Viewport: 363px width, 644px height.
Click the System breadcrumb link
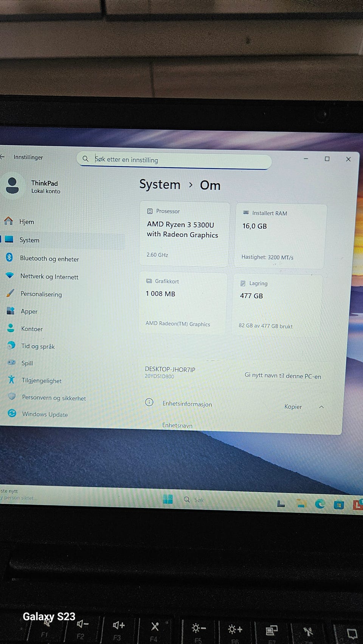click(x=160, y=184)
